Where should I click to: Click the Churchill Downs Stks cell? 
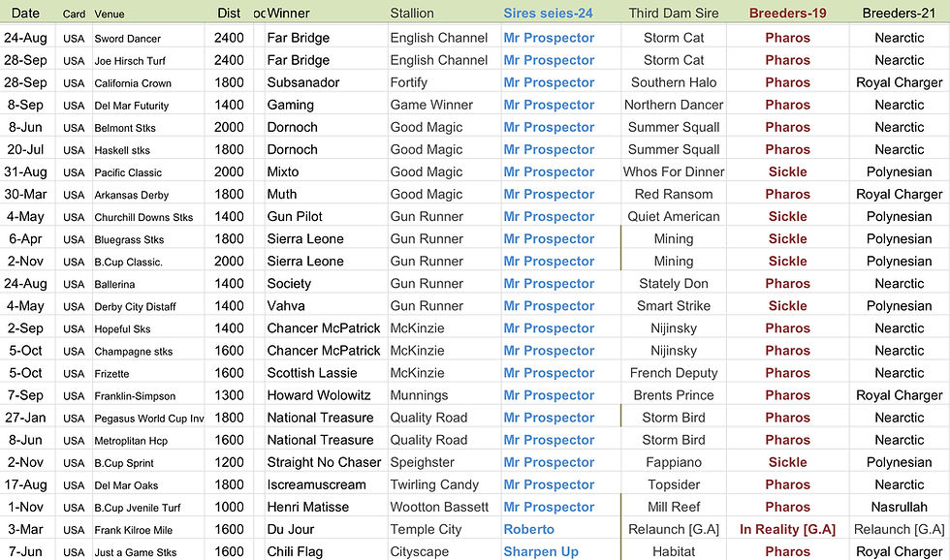(x=143, y=217)
